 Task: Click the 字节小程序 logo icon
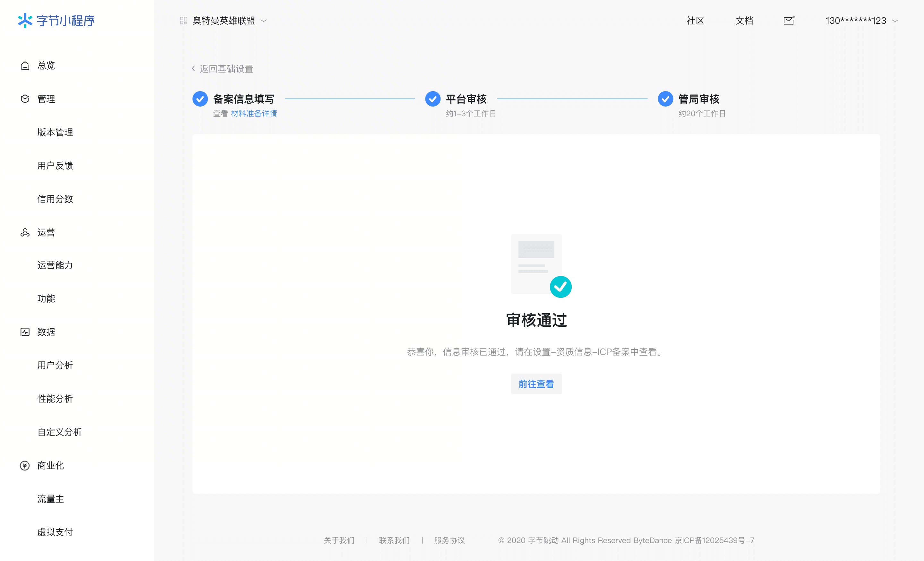coord(25,20)
